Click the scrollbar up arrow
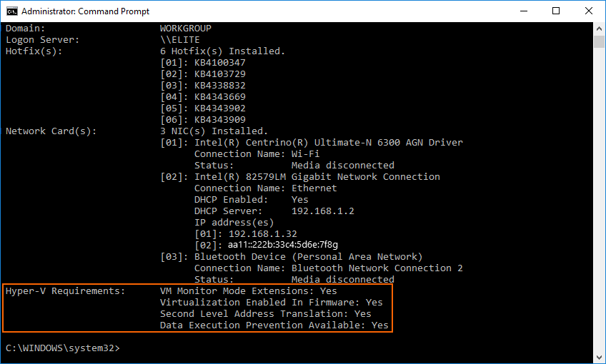Screen dimensions: 606x364 (599, 28)
